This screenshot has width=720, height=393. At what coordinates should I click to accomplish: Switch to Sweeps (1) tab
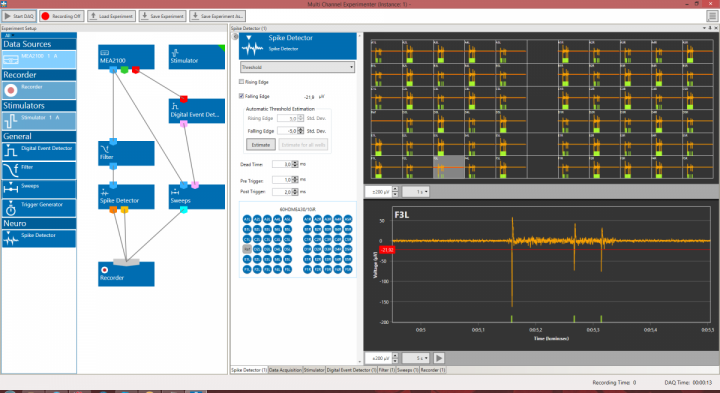[x=407, y=370]
